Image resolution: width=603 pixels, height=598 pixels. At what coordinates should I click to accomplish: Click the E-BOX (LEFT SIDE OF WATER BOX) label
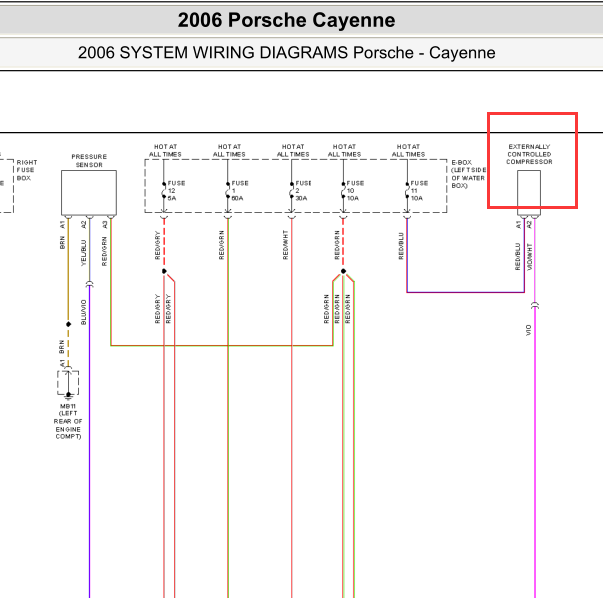(x=468, y=174)
